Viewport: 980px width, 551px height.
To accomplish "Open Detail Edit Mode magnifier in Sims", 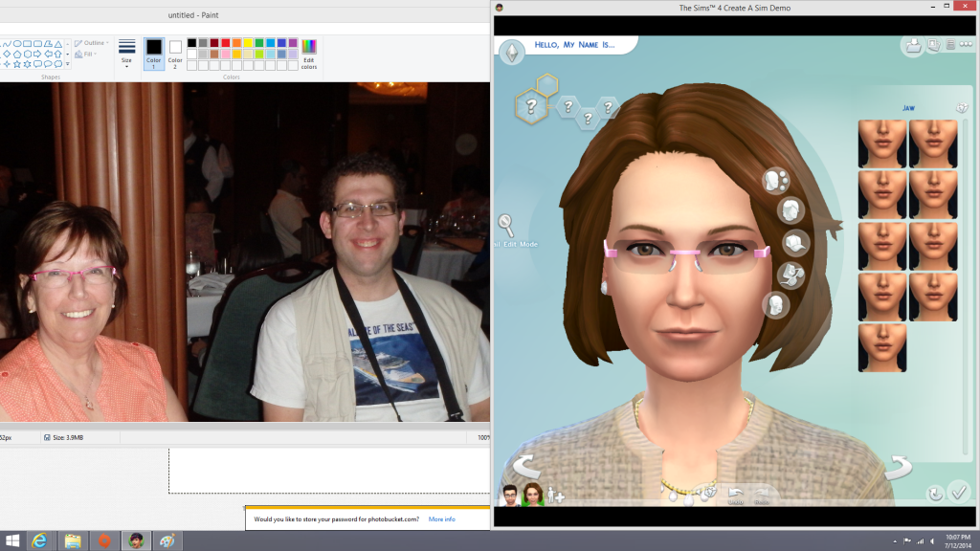I will pyautogui.click(x=505, y=224).
